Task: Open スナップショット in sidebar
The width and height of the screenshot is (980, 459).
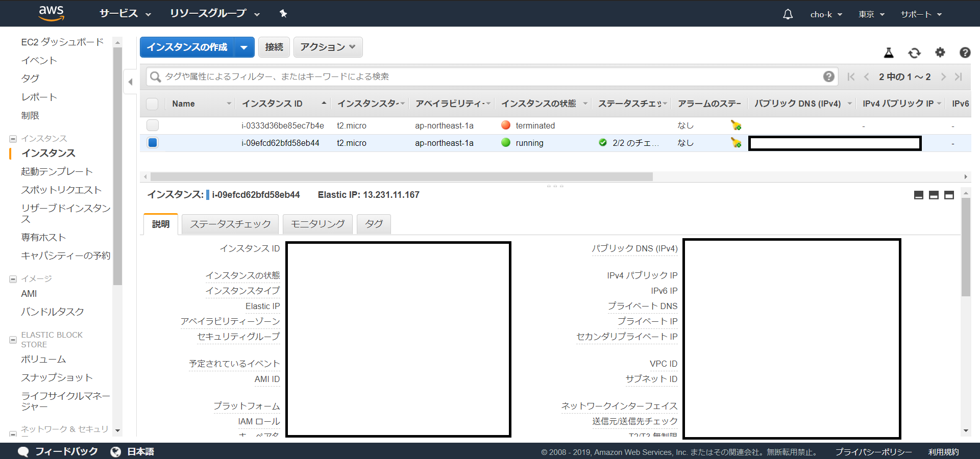Action: point(57,377)
